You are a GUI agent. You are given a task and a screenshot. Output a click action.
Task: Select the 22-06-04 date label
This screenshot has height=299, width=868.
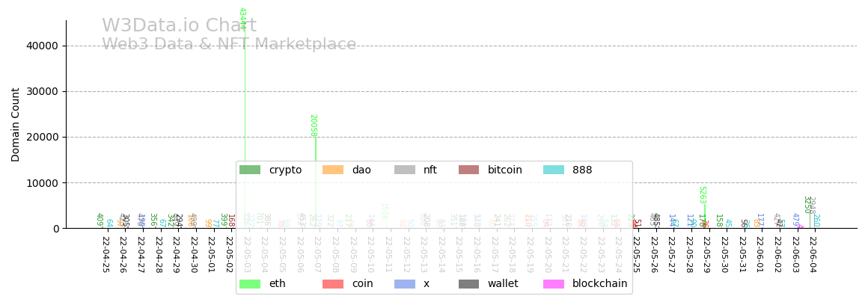pyautogui.click(x=813, y=255)
